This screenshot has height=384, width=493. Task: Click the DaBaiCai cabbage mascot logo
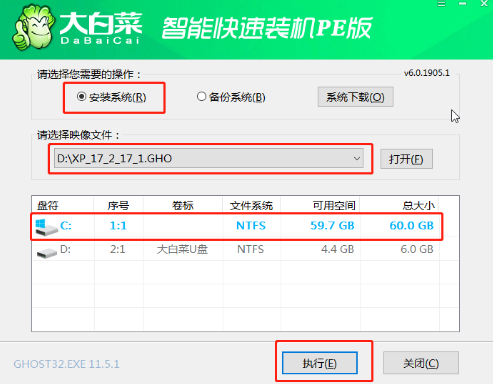tap(33, 27)
